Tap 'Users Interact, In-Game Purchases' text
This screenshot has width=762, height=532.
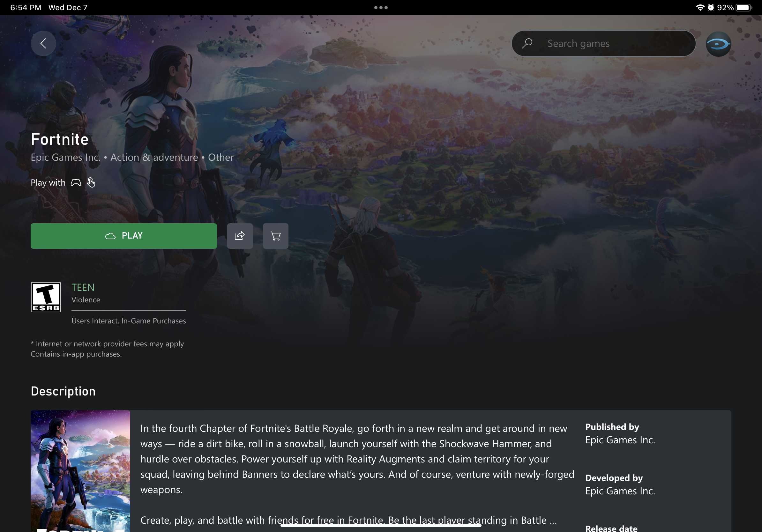pos(129,321)
